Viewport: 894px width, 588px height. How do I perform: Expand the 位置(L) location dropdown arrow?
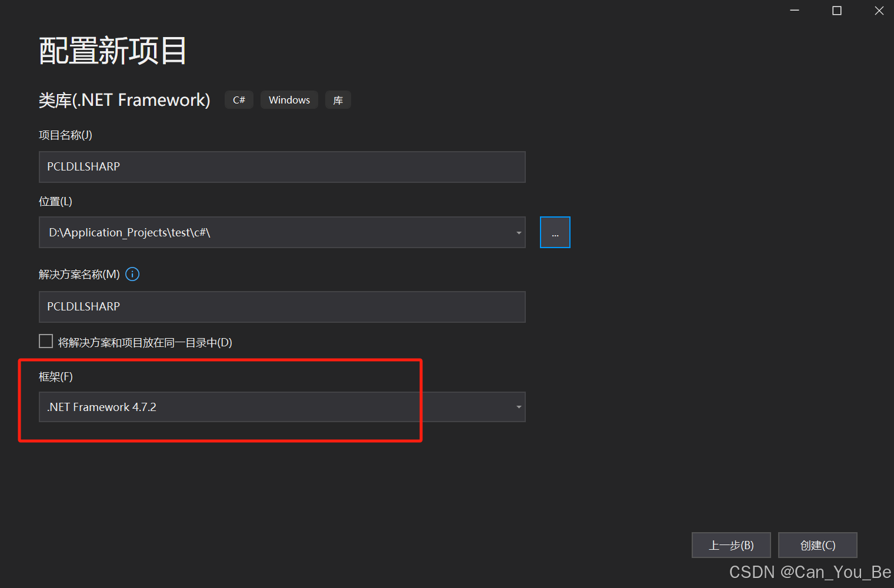tap(518, 232)
